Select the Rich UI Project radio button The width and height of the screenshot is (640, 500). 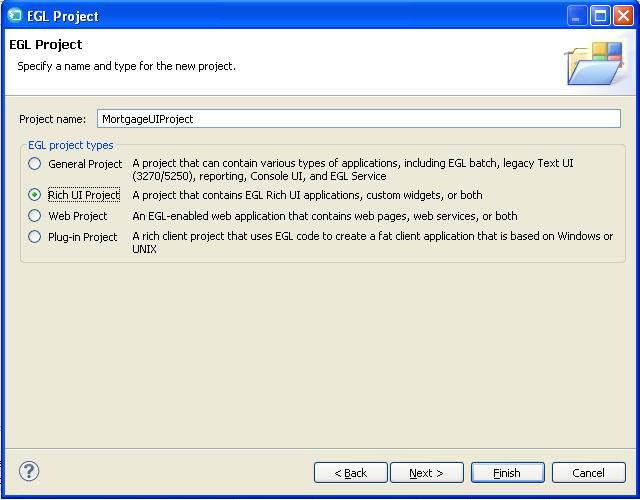[35, 195]
